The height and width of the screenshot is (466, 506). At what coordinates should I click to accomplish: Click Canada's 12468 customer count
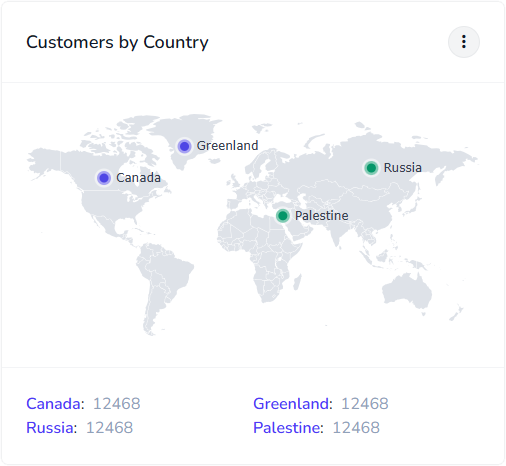click(116, 404)
